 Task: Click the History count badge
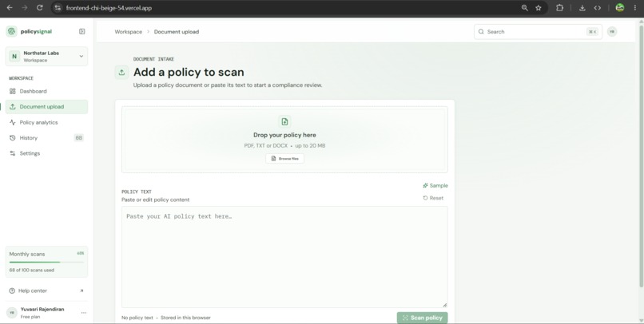(78, 138)
